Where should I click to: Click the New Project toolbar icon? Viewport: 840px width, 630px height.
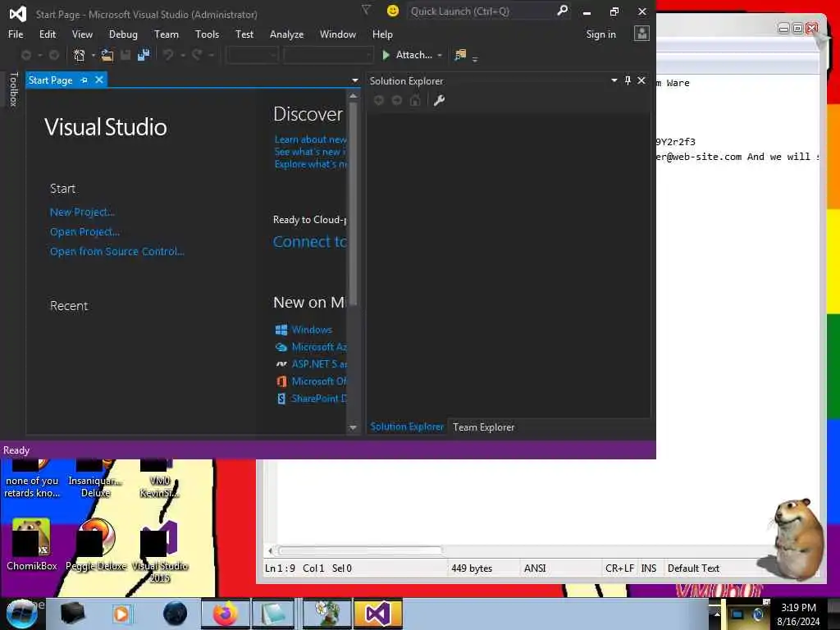point(80,55)
